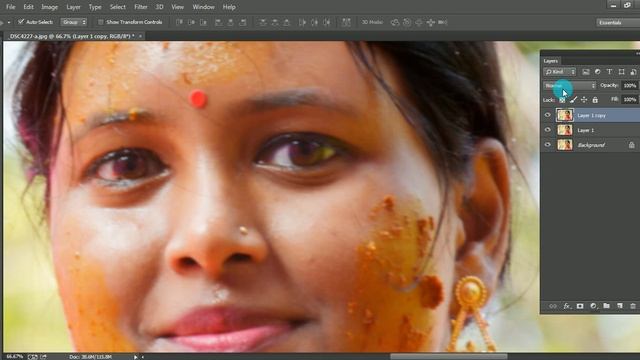Screen dimensions: 640x360
Task: Hide the Background layer
Action: [548, 144]
